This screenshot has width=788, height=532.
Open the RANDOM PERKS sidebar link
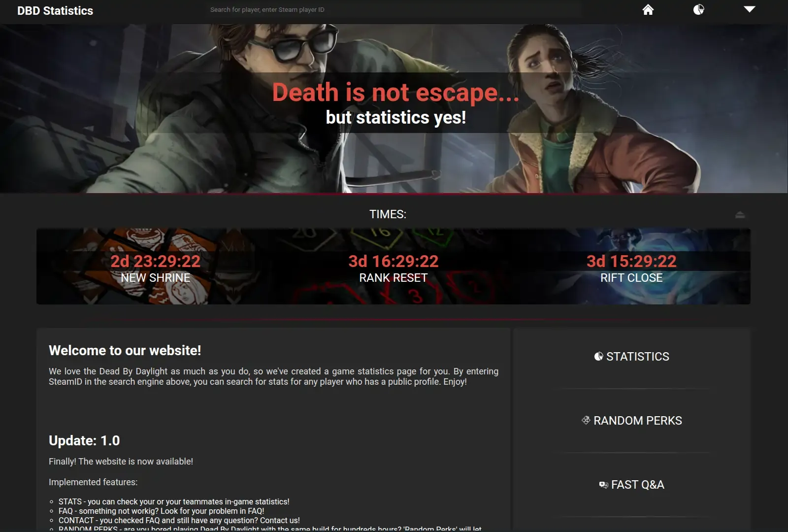click(x=632, y=421)
